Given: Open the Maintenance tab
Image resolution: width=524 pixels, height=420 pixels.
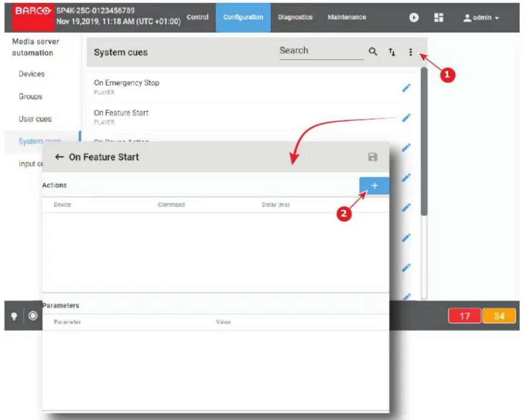Looking at the screenshot, I should coord(346,17).
